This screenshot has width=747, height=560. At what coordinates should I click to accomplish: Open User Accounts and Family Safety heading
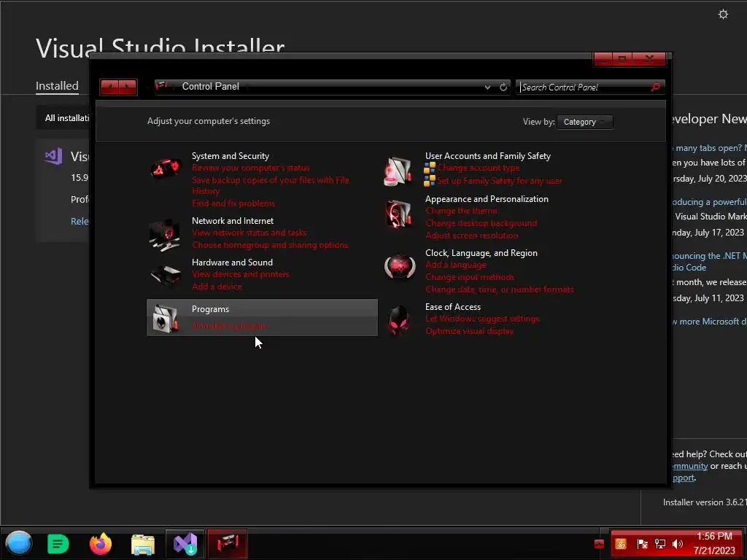[x=488, y=156]
